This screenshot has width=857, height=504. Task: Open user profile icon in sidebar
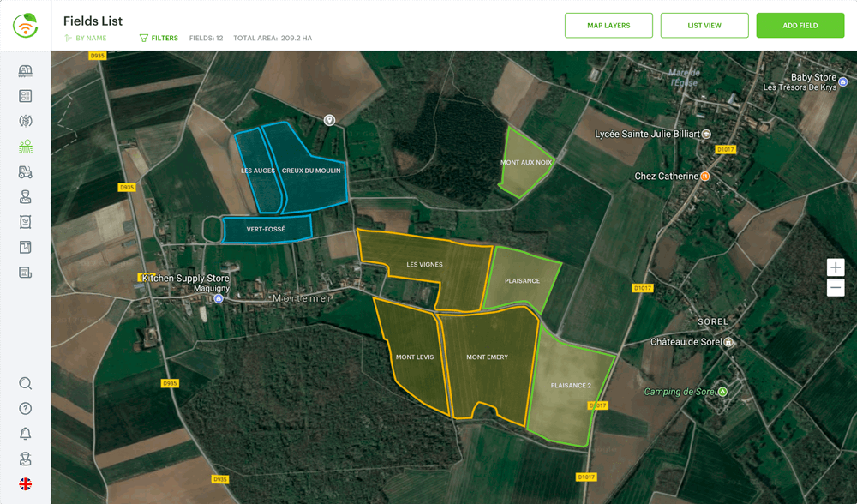[26, 459]
